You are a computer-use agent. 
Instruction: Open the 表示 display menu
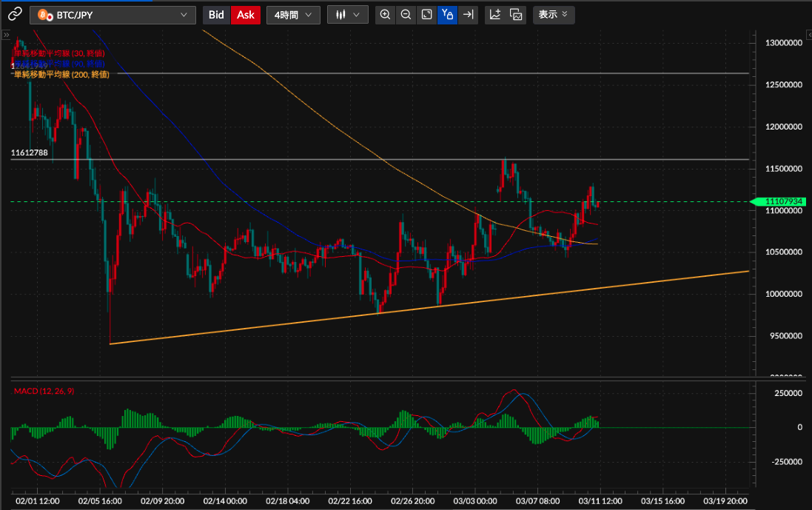(x=553, y=15)
